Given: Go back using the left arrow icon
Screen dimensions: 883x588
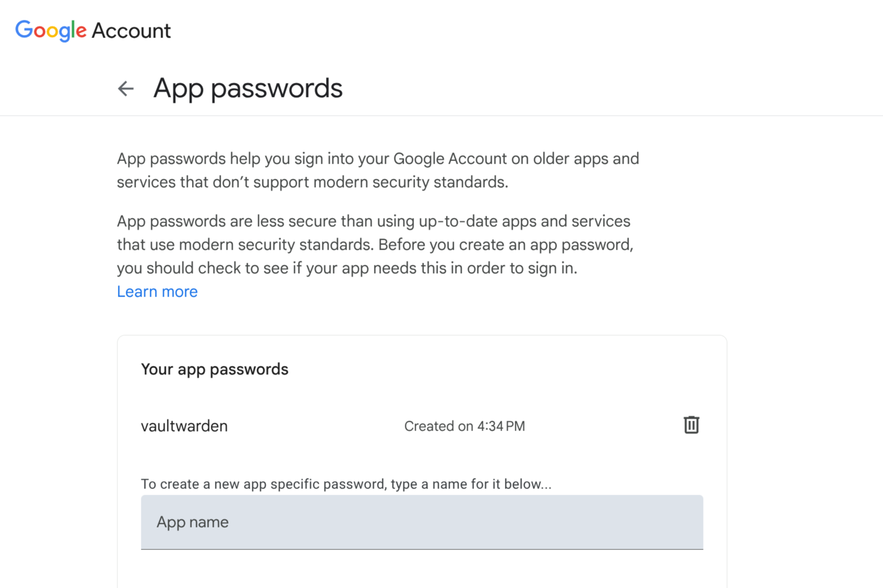Looking at the screenshot, I should (x=126, y=89).
